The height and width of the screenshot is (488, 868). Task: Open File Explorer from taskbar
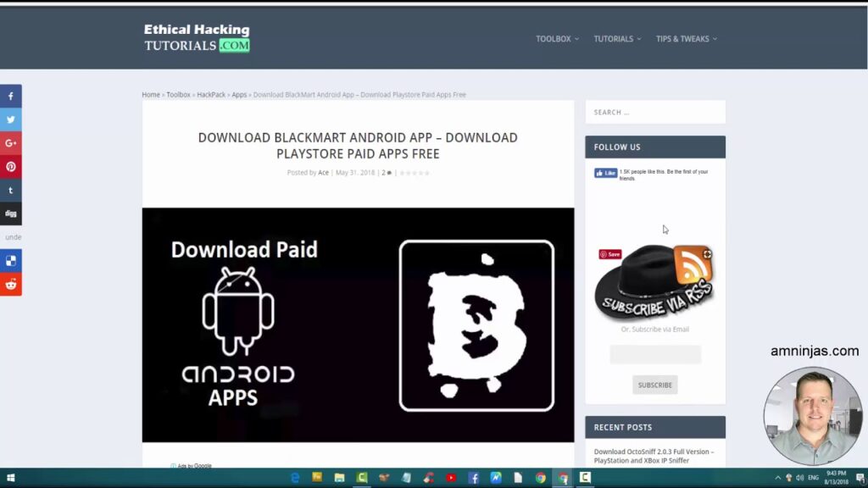[x=339, y=478]
